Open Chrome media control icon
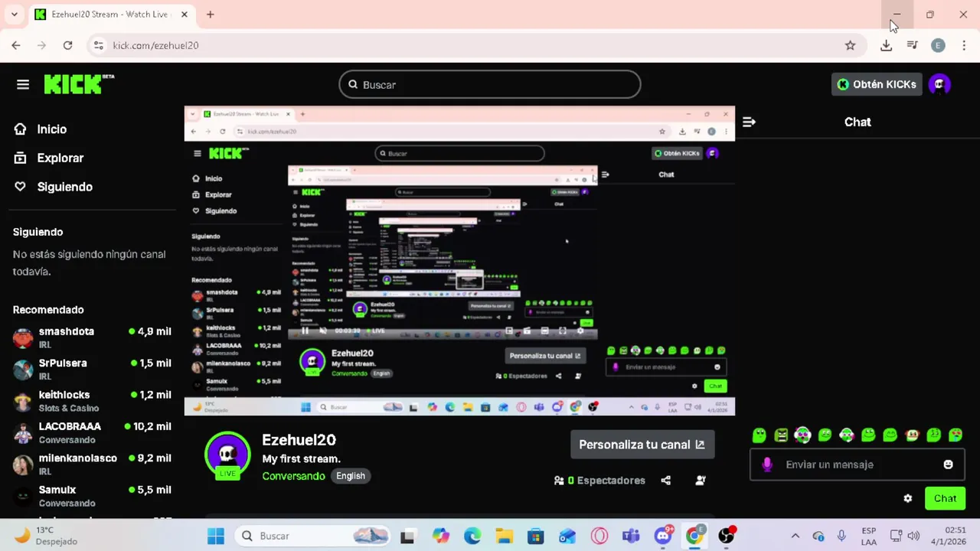 pos(912,45)
